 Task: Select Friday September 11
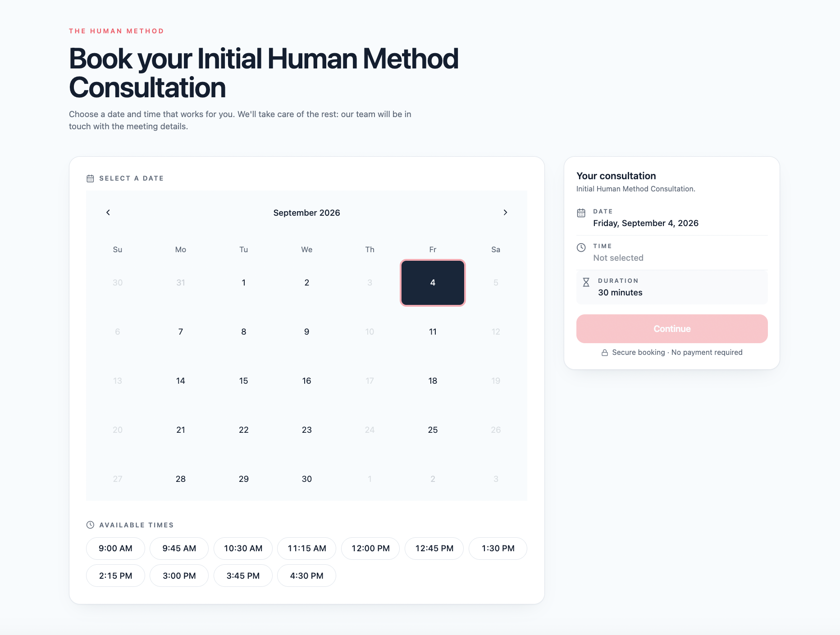433,332
